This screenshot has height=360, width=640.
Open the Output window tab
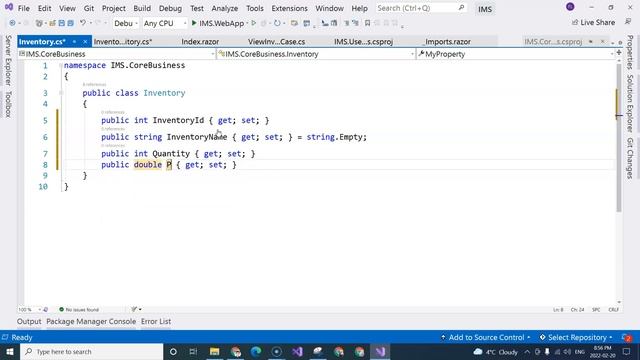(29, 322)
